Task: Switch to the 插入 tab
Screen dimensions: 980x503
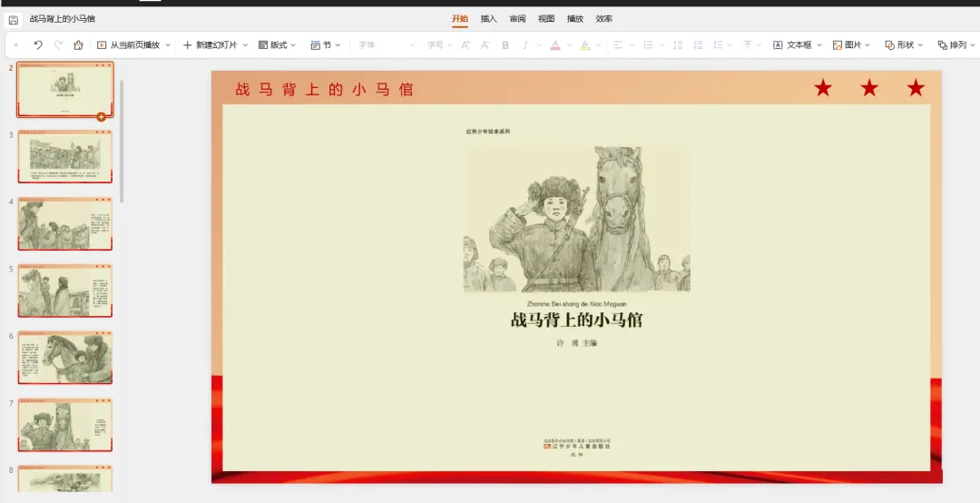Action: pyautogui.click(x=489, y=19)
